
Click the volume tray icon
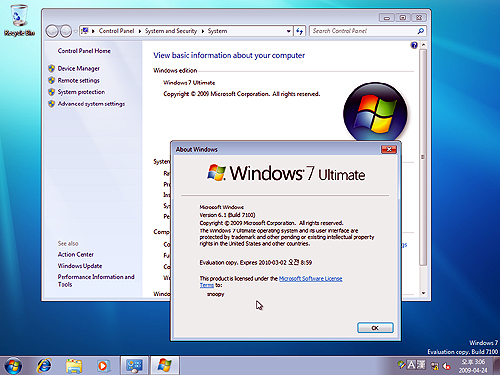pos(446,366)
